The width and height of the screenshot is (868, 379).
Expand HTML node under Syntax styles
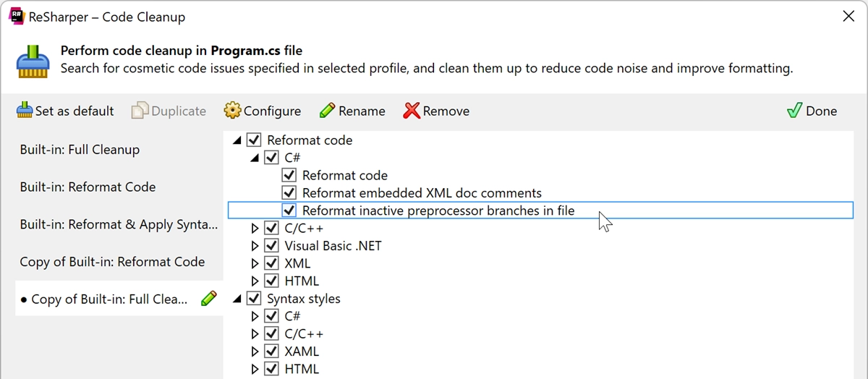[x=255, y=369]
